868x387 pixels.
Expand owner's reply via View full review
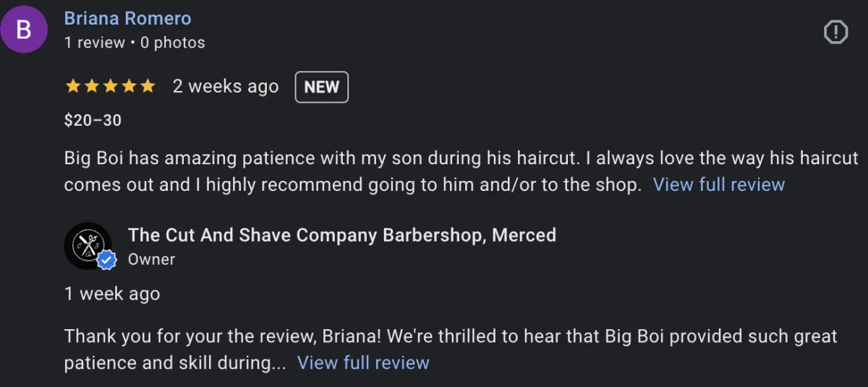[363, 362]
